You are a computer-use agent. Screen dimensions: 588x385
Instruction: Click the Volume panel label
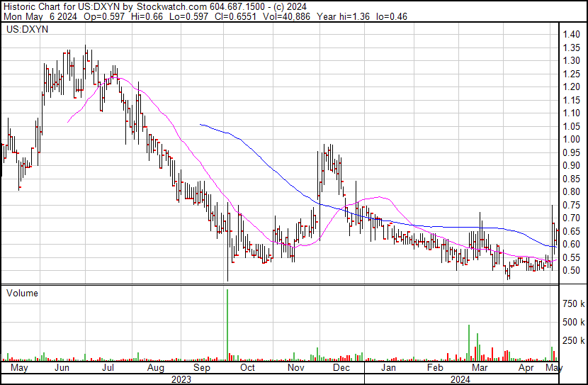pyautogui.click(x=22, y=293)
